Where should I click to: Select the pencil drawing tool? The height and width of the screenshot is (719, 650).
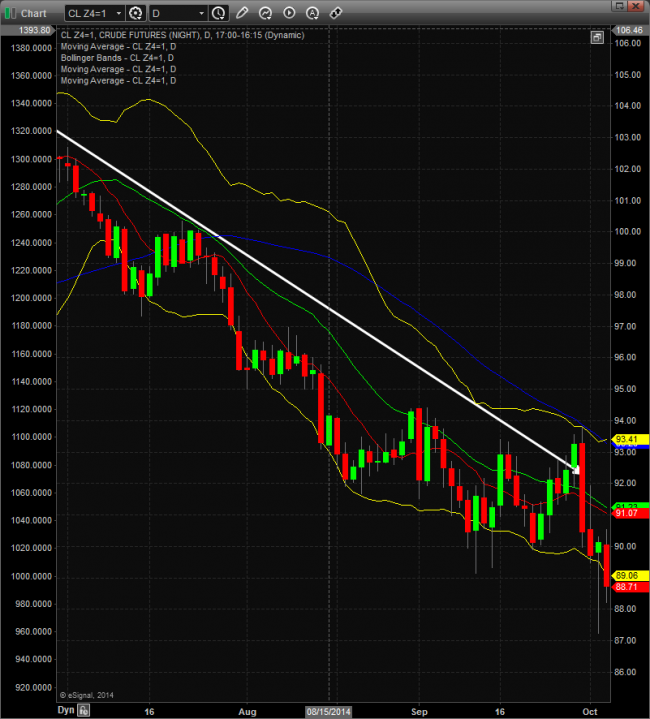click(242, 13)
